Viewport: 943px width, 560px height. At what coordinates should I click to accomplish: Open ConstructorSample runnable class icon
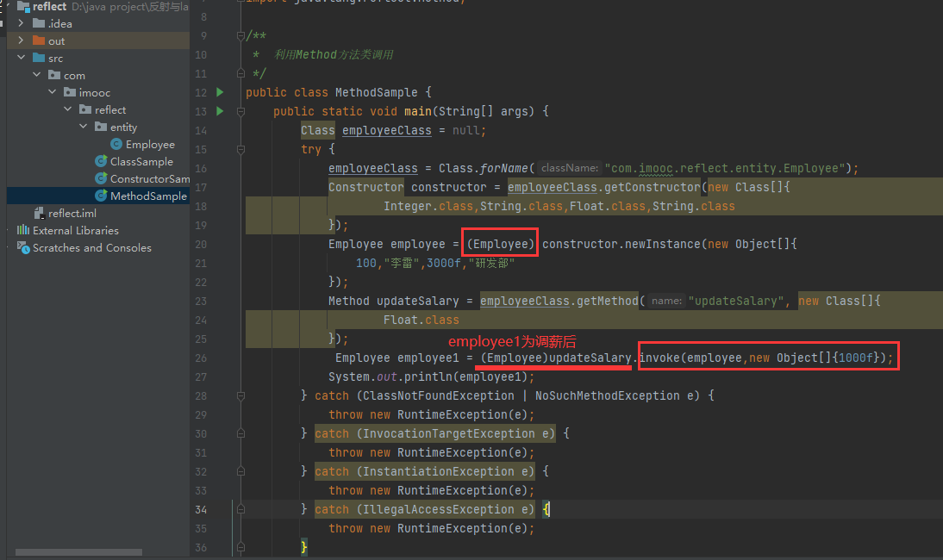click(x=101, y=179)
